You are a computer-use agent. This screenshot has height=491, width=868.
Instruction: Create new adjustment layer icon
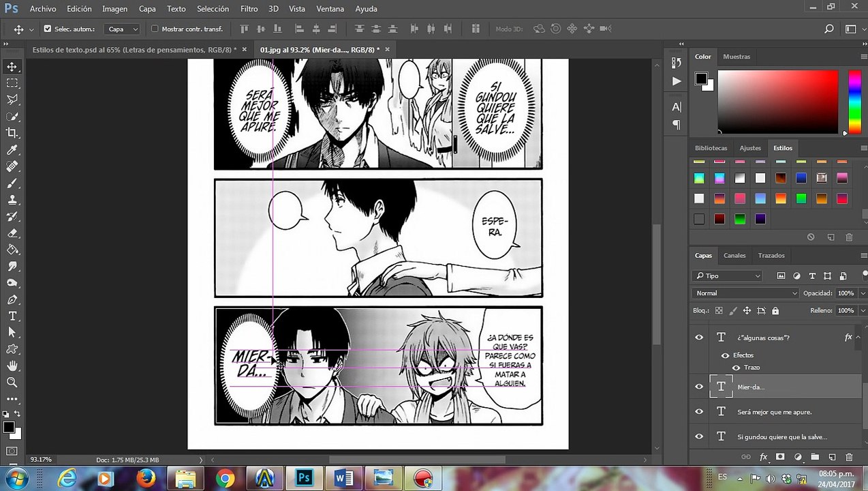tap(798, 457)
